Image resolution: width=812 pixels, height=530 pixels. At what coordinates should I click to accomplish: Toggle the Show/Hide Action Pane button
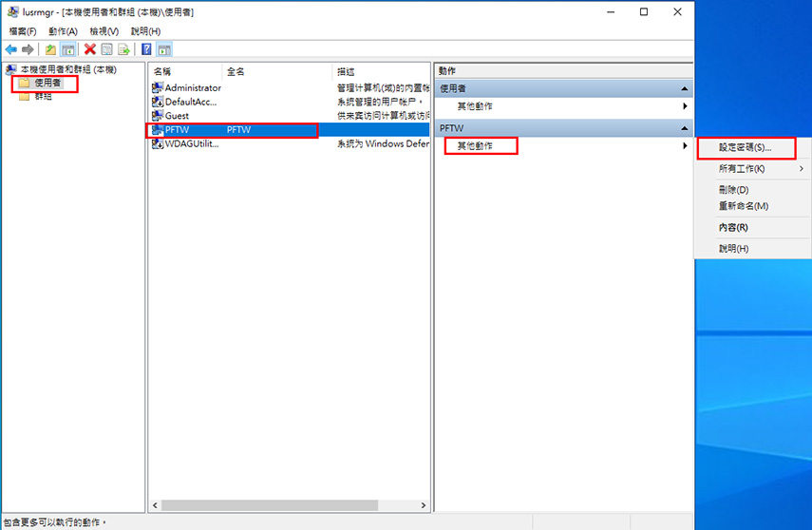[164, 49]
